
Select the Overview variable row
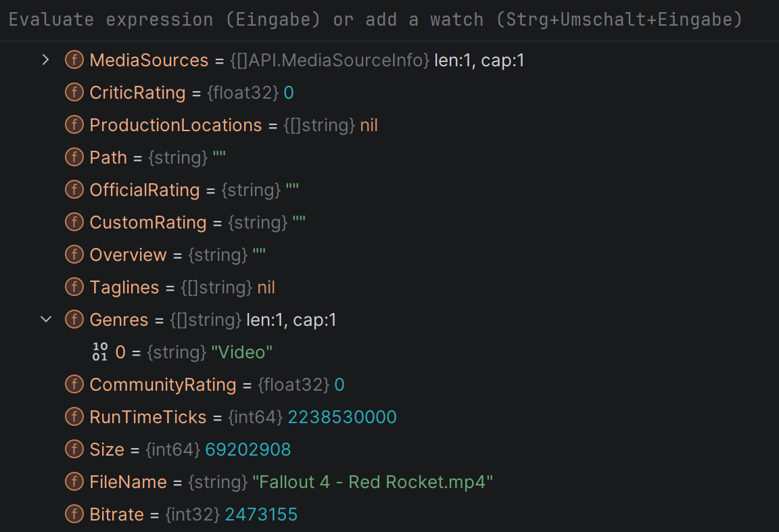tap(389, 255)
